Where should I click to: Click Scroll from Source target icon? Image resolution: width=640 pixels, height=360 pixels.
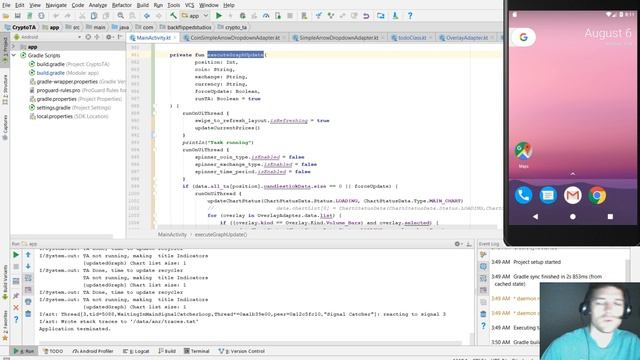pyautogui.click(x=88, y=37)
